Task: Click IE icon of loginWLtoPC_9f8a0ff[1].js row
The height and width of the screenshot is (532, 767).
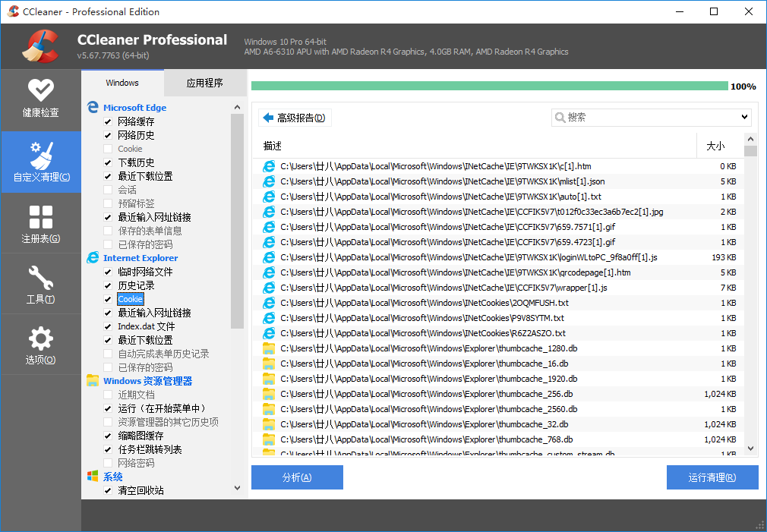Action: coord(269,257)
